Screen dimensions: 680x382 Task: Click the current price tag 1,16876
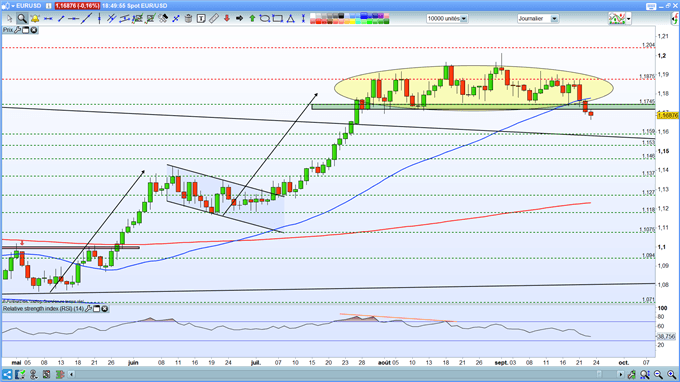tap(667, 115)
